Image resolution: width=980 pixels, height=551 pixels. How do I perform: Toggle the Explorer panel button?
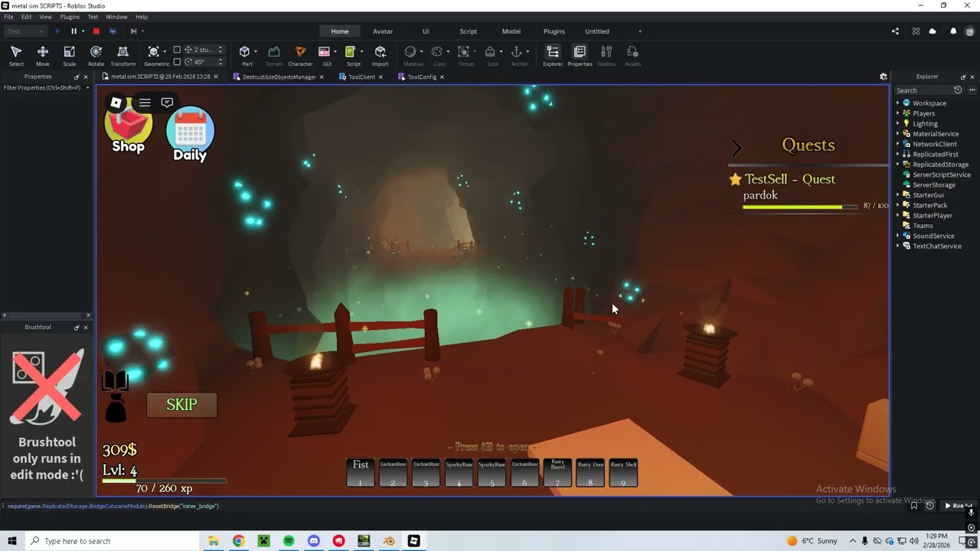pyautogui.click(x=553, y=55)
